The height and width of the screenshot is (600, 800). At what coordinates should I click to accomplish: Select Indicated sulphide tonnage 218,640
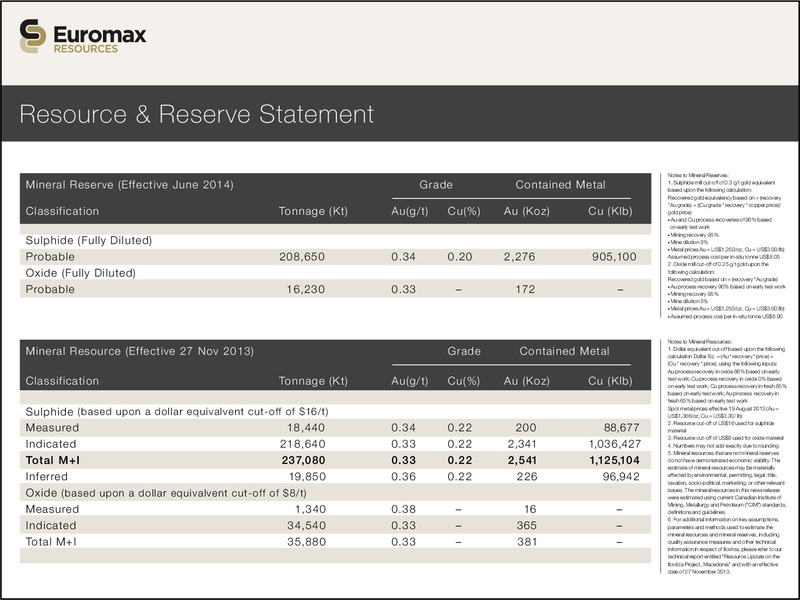click(303, 444)
